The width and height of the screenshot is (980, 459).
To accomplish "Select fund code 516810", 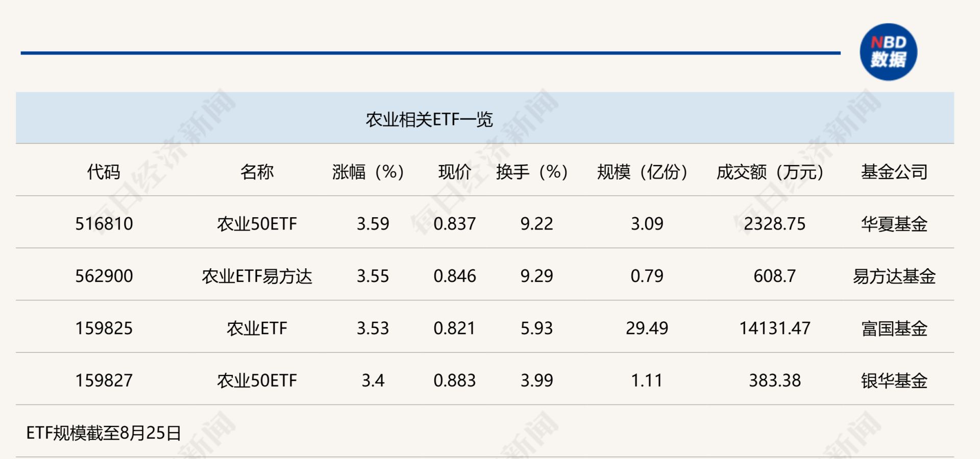I will tap(104, 224).
